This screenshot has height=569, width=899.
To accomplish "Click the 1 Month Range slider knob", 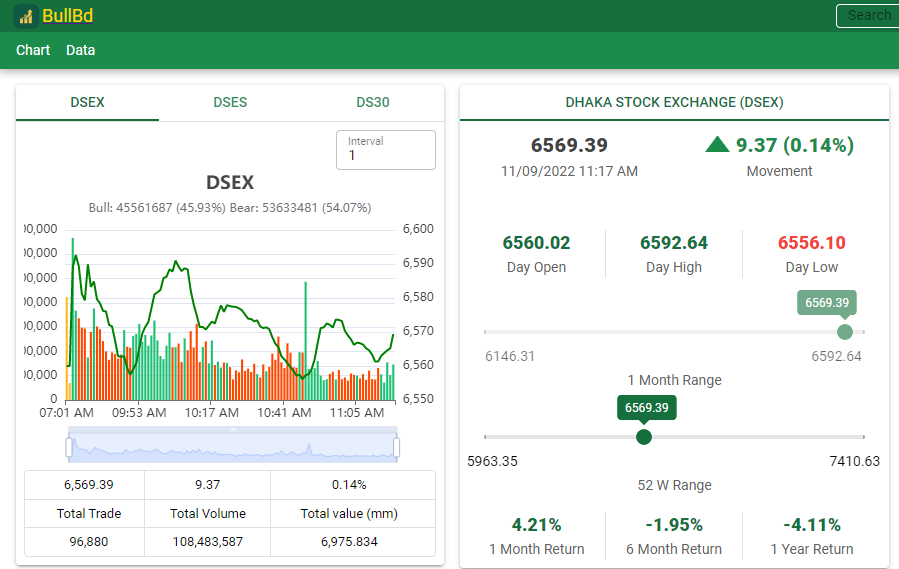I will tap(845, 332).
